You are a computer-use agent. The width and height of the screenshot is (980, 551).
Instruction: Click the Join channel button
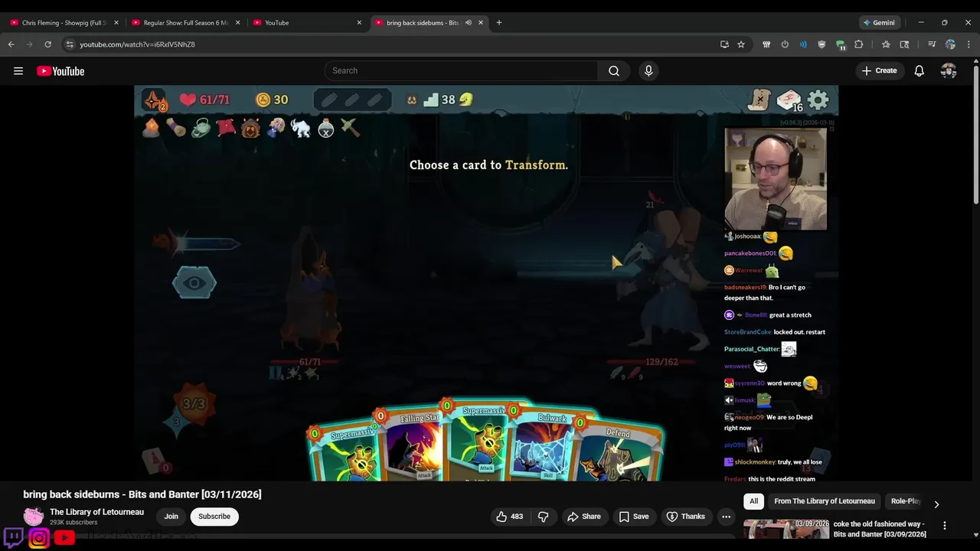tap(171, 517)
